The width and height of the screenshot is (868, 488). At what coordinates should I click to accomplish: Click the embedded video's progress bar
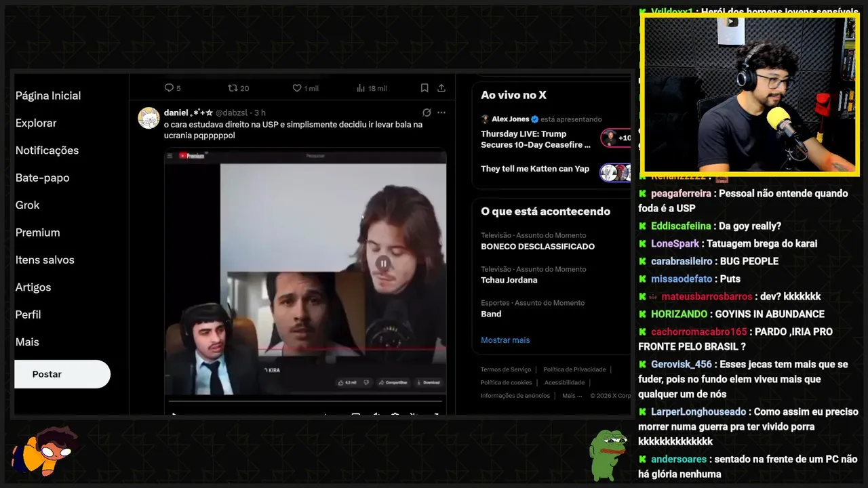[305, 401]
